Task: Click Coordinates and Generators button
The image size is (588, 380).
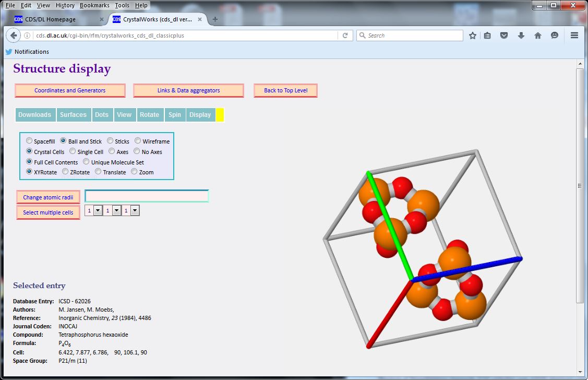Action: click(x=70, y=90)
